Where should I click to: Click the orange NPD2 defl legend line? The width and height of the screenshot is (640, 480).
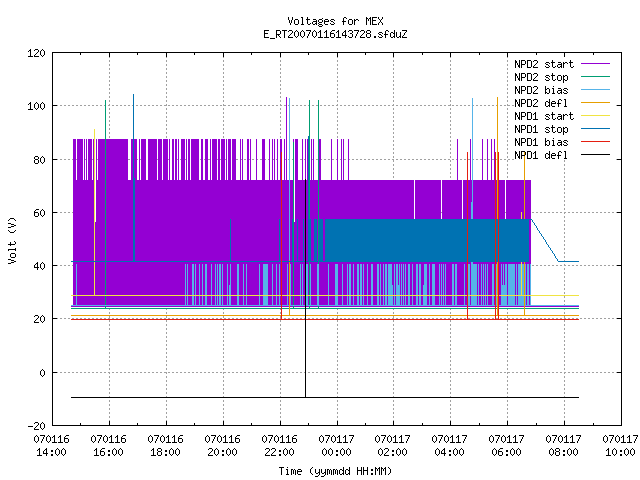click(595, 103)
